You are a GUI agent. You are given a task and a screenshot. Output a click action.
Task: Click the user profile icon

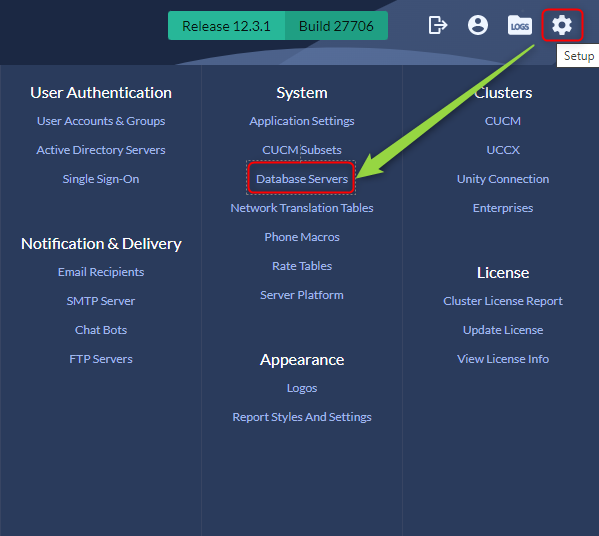pyautogui.click(x=478, y=25)
